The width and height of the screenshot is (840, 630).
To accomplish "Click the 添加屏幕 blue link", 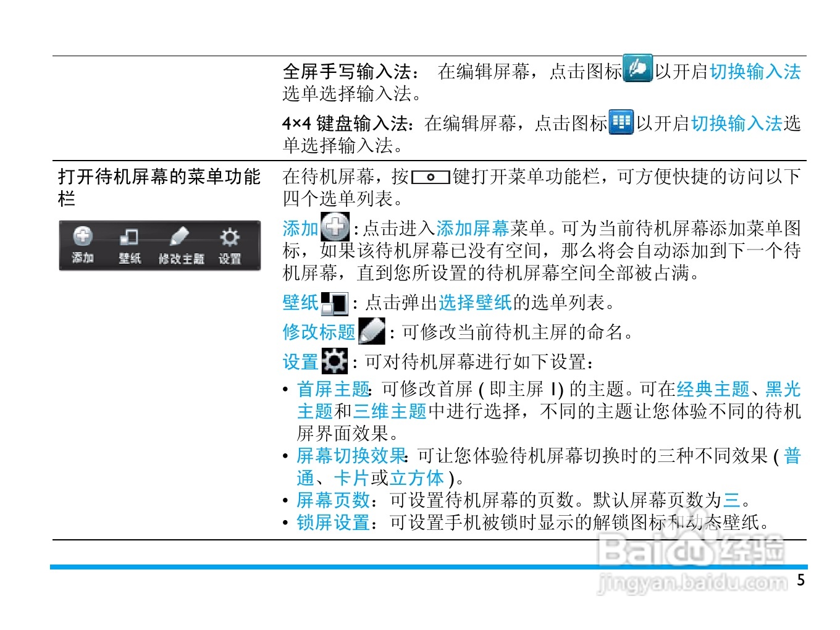I will [x=472, y=229].
